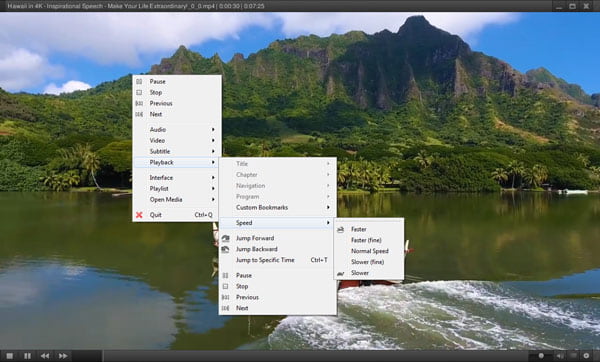
Task: Click the next-track icon in Playback submenu
Action: pyautogui.click(x=225, y=308)
